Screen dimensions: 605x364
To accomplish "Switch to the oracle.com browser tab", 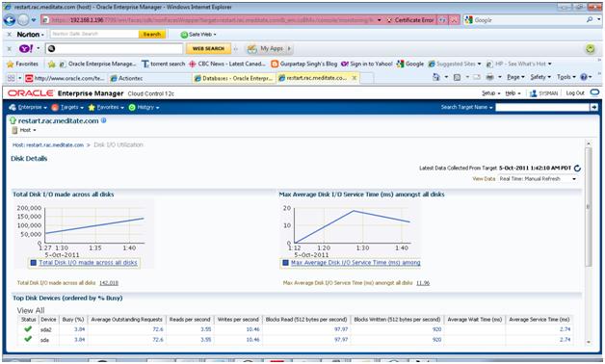I will (x=66, y=78).
